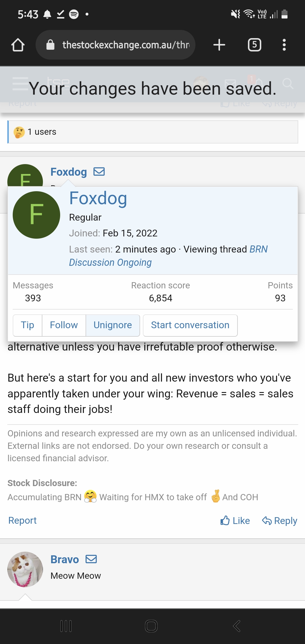305x644 pixels.
Task: Tap the browser home icon
Action: 18,45
